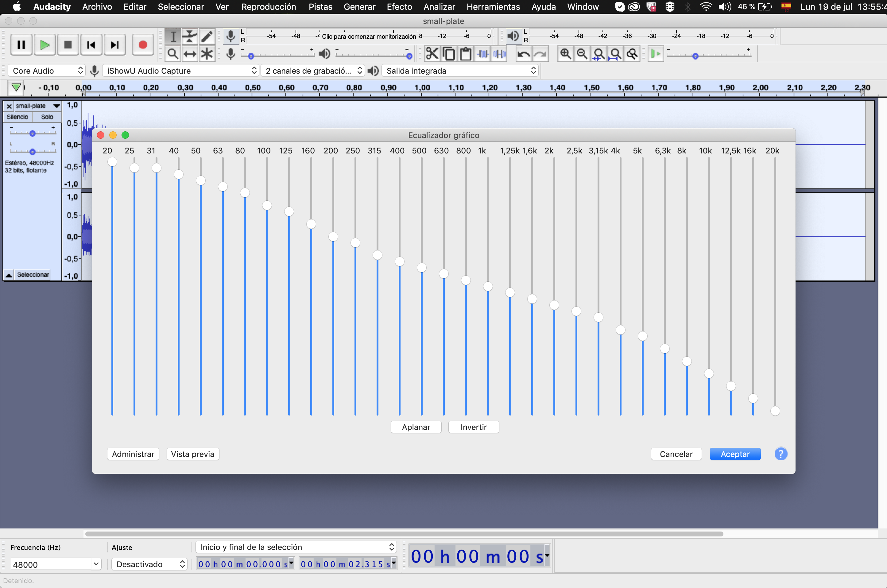This screenshot has height=588, width=887.
Task: Click the Vista previa button
Action: pos(193,454)
